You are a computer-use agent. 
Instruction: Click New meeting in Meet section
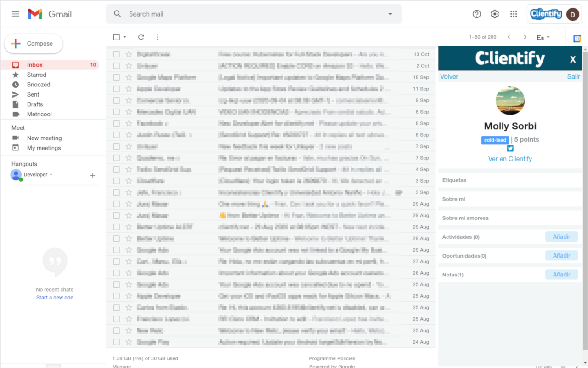44,138
